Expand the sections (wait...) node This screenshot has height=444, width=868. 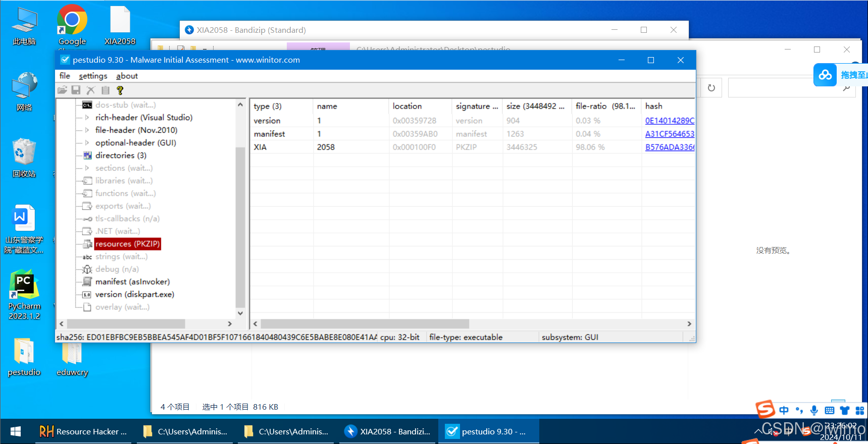[87, 168]
